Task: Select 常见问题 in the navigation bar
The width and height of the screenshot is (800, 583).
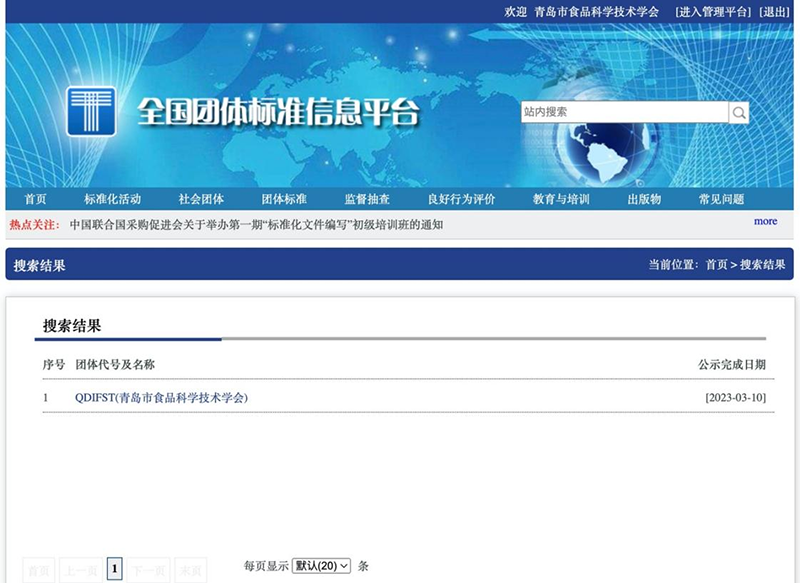Action: tap(721, 199)
